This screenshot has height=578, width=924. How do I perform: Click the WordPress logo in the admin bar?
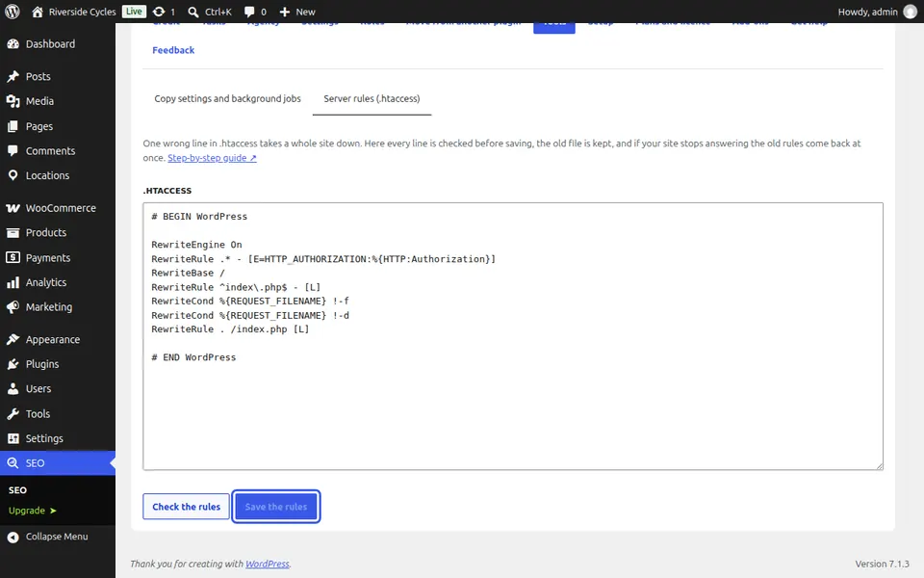coord(13,12)
